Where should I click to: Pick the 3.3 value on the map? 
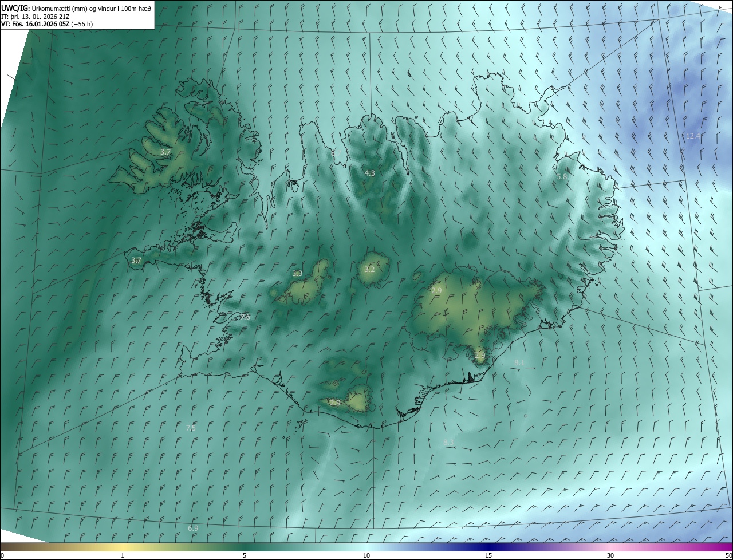[297, 274]
